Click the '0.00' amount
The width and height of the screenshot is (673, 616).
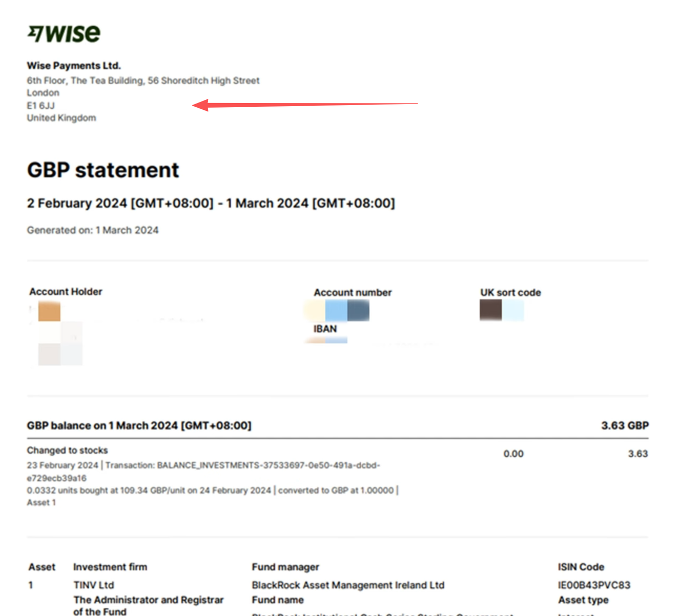[514, 454]
